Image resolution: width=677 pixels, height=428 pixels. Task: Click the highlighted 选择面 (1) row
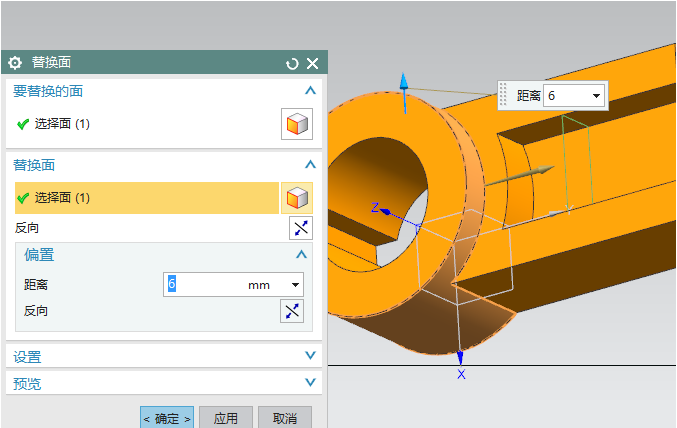click(145, 198)
